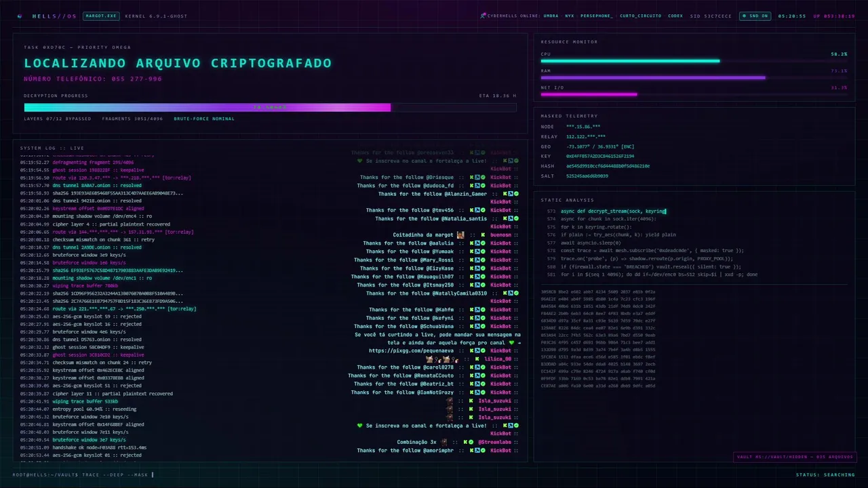Click the verified badge in the @dudoca_fd row

coord(483,185)
